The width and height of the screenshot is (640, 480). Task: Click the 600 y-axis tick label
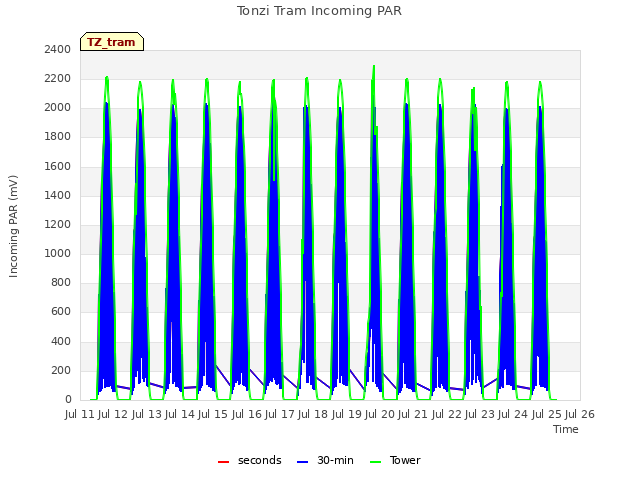pos(61,312)
